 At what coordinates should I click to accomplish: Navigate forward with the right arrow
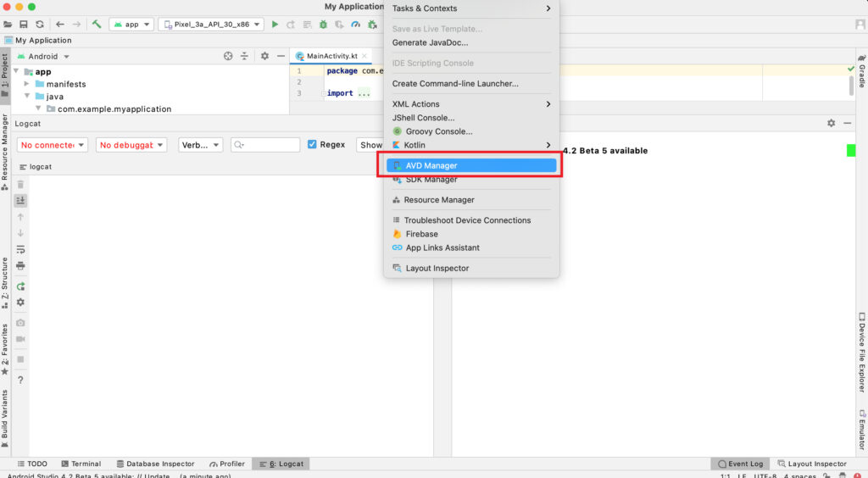[76, 25]
